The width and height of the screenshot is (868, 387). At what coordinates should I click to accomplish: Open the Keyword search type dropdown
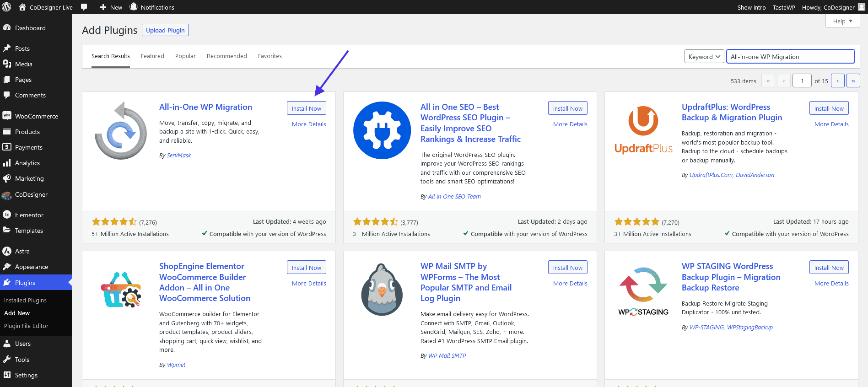tap(704, 57)
